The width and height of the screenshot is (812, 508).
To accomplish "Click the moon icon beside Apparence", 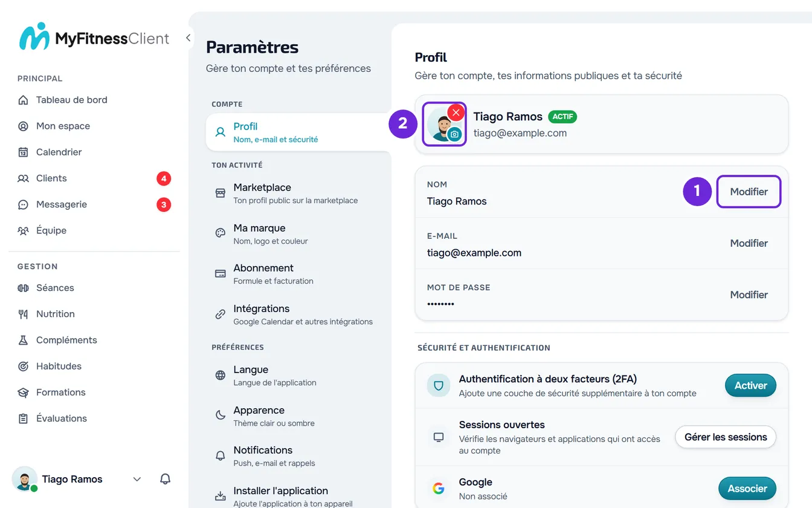I will click(221, 415).
